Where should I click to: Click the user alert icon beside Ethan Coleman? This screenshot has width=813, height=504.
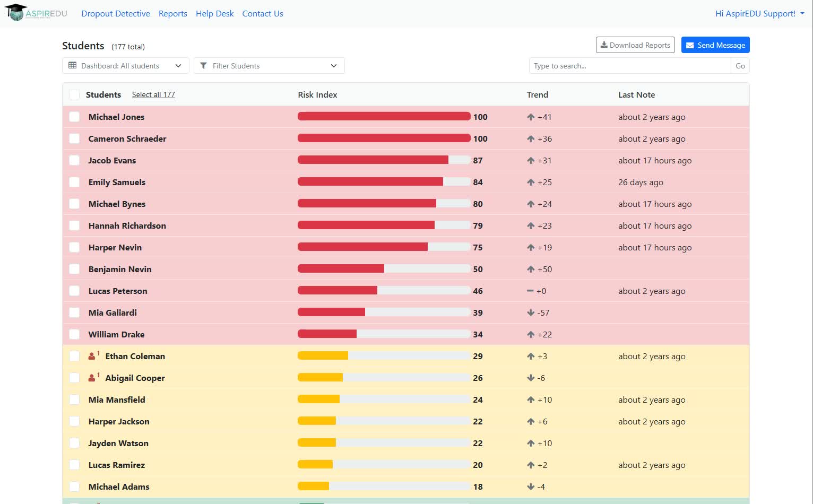coord(93,355)
